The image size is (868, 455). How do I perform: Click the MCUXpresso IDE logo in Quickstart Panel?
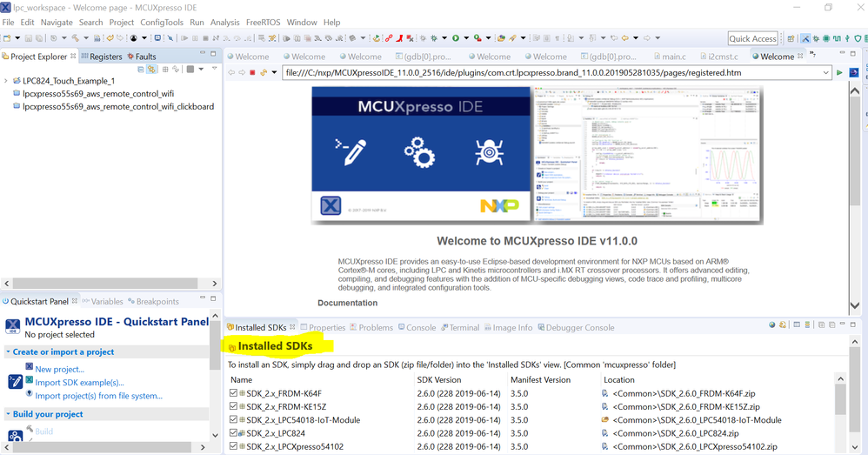tap(13, 326)
